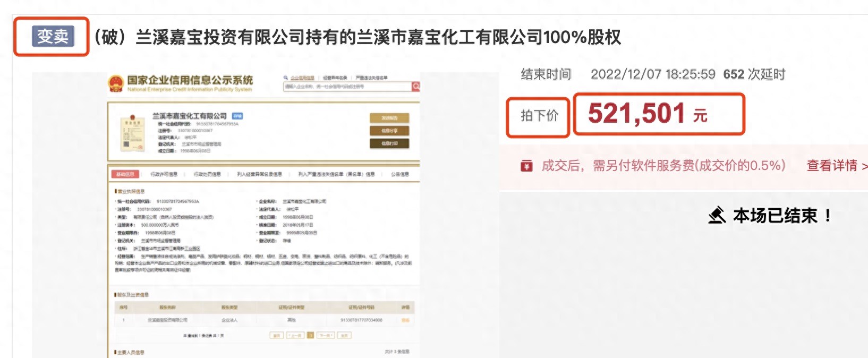Image resolution: width=868 pixels, height=358 pixels.
Task: Click the 企业信用信息 link in the preview
Action: click(302, 78)
